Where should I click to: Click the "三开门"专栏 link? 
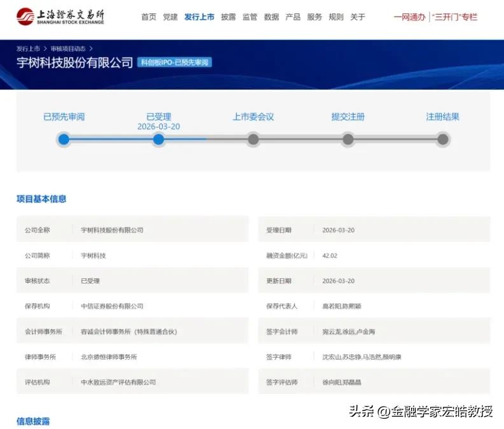pos(454,17)
